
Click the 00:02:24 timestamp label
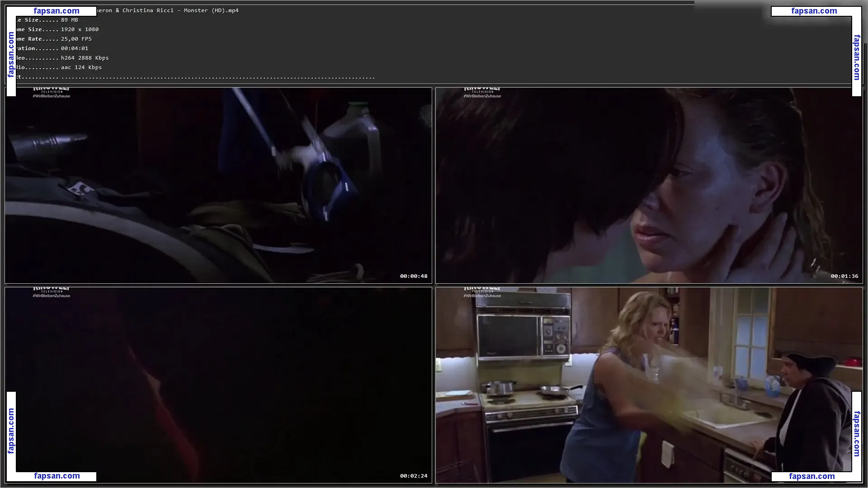pos(414,476)
